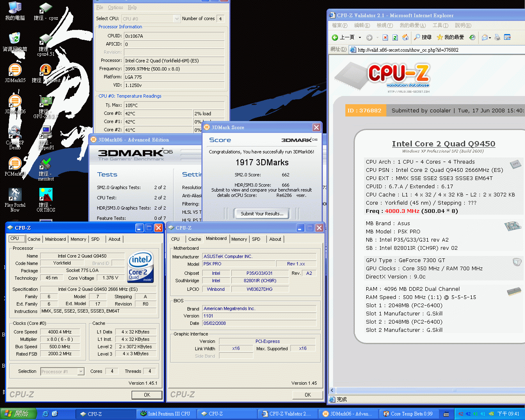The image size is (525, 420).
Task: Click the Number of cores field showing 4
Action: [x=221, y=19]
